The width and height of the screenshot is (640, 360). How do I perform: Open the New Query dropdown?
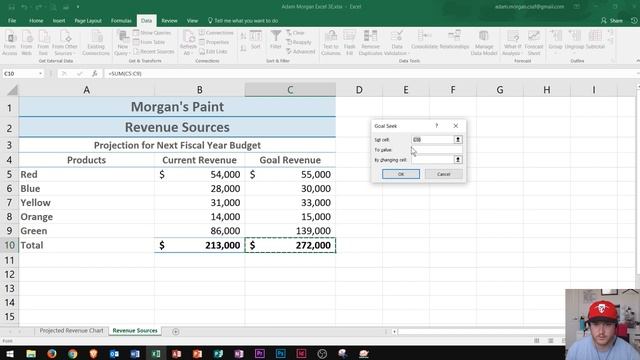[x=122, y=43]
